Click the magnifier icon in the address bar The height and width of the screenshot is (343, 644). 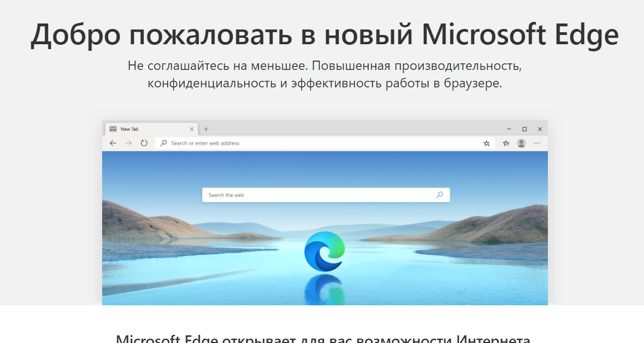coord(164,143)
